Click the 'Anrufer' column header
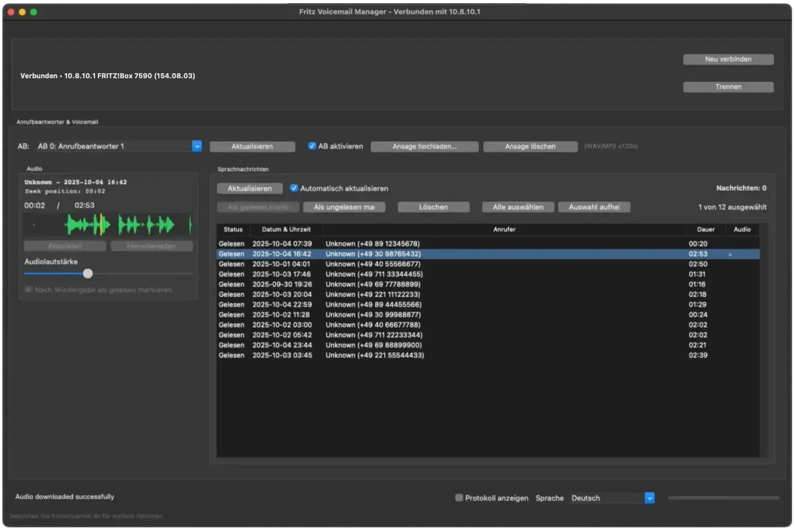This screenshot has height=532, width=795. [x=504, y=229]
